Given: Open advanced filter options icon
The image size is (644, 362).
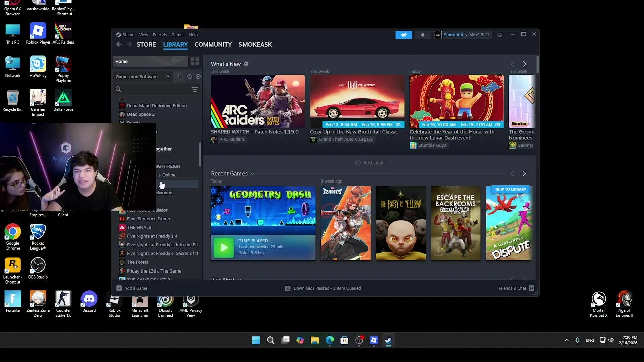Looking at the screenshot, I should [195, 89].
